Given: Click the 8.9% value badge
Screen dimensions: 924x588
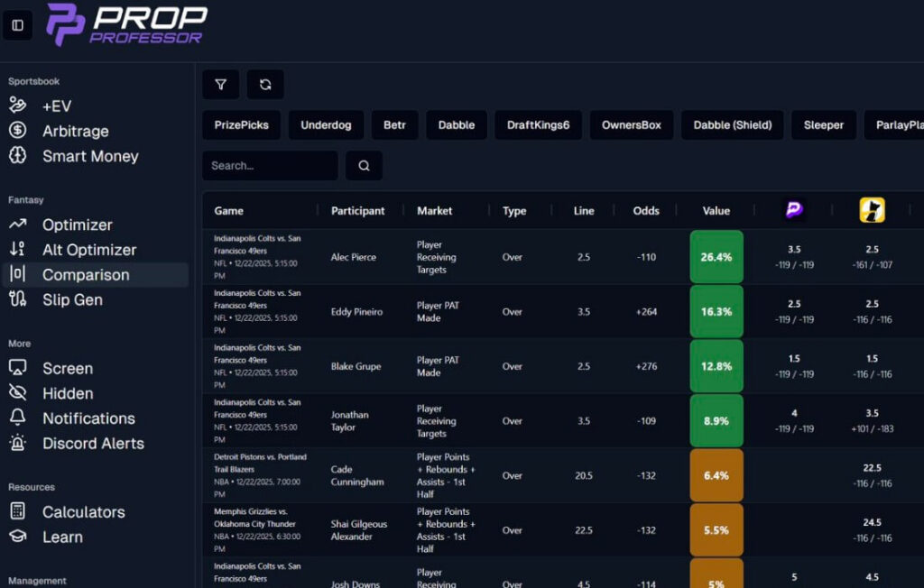Looking at the screenshot, I should tap(716, 420).
